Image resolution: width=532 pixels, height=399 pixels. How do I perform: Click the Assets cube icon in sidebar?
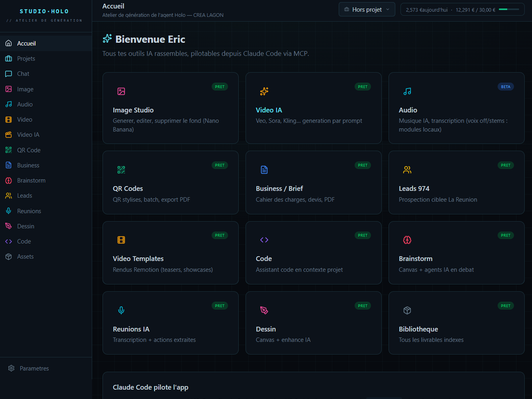click(x=8, y=256)
